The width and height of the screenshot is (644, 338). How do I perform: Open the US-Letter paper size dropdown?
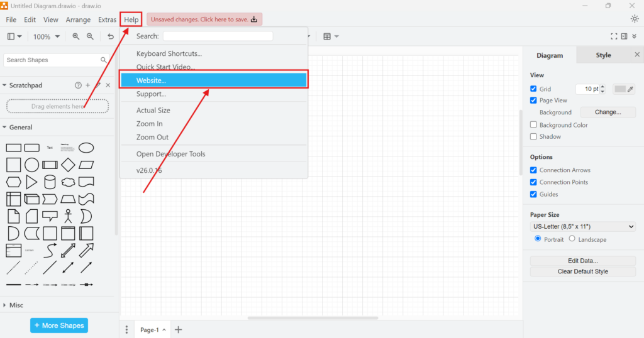[x=582, y=226]
